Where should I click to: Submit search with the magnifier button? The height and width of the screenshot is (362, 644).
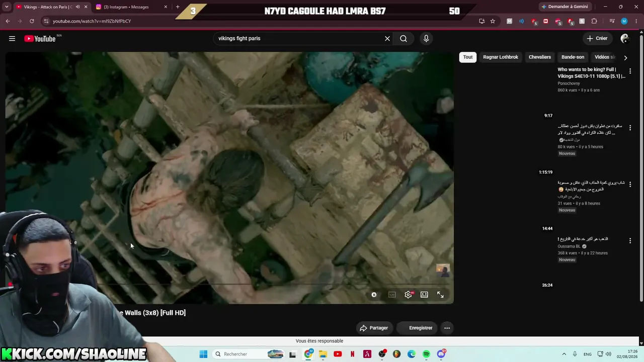(x=404, y=39)
